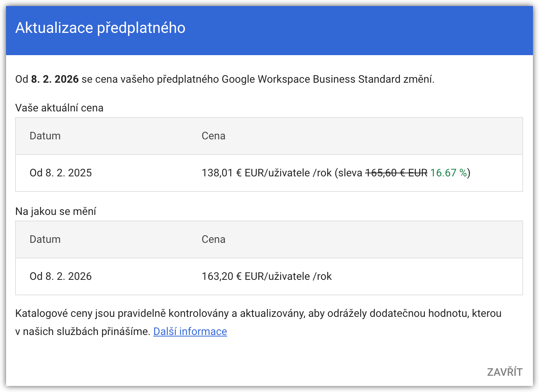Viewport: 539px width, 392px height.
Task: Click the Katalogové ceny explanation paragraph
Action: click(258, 323)
